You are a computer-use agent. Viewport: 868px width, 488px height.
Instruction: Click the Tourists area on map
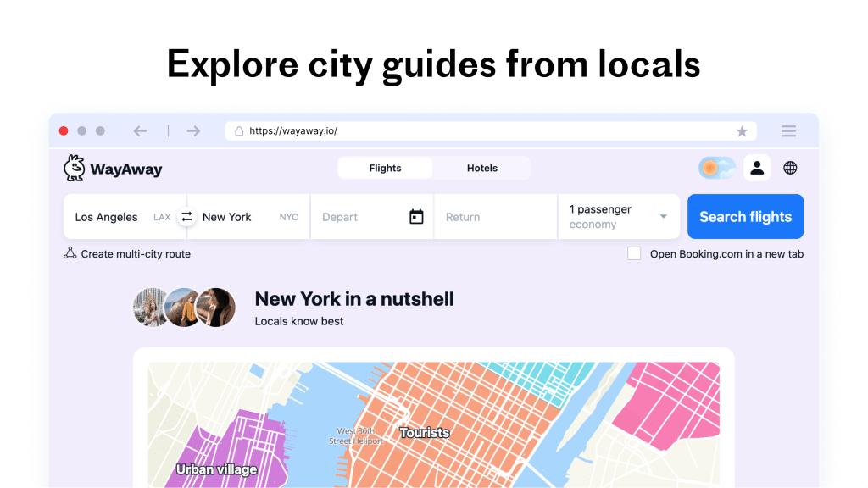[x=425, y=432]
